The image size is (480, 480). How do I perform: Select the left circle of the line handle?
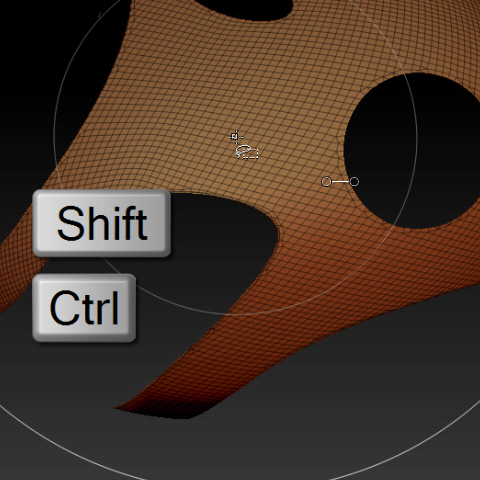point(326,182)
